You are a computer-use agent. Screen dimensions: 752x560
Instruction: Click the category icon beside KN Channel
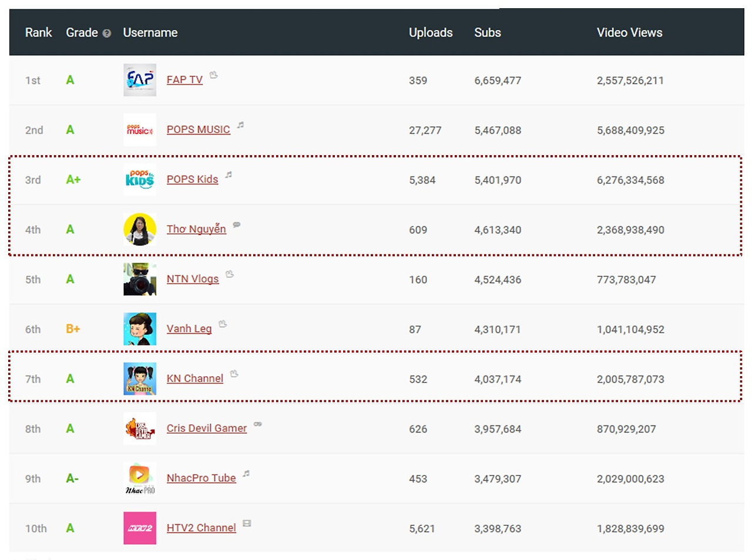(234, 374)
